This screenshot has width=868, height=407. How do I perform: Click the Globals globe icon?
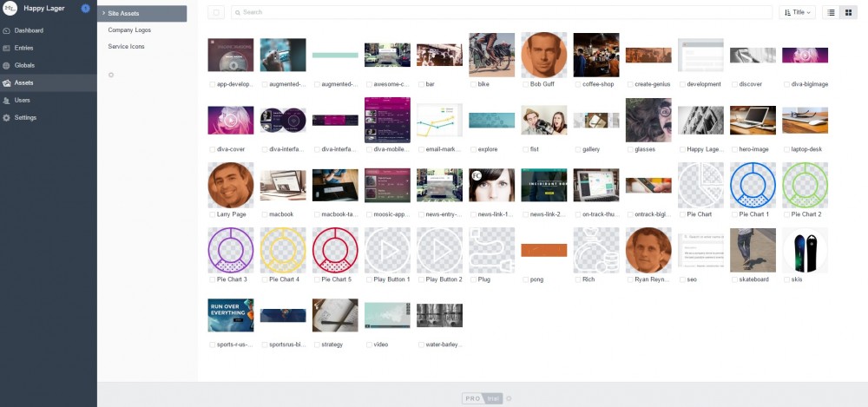click(7, 65)
